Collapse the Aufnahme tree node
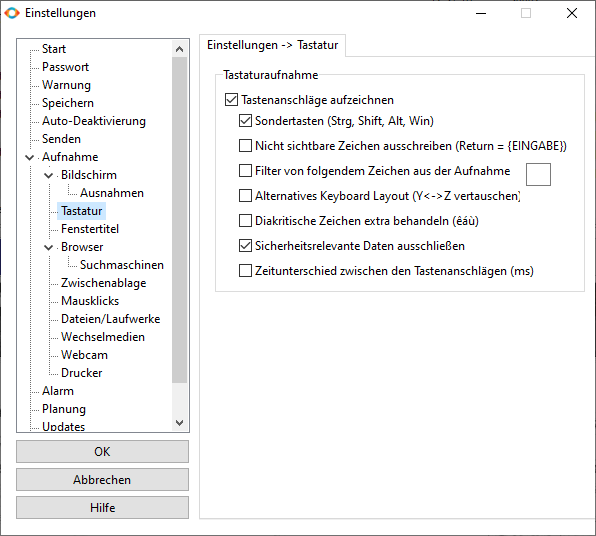 tap(29, 157)
